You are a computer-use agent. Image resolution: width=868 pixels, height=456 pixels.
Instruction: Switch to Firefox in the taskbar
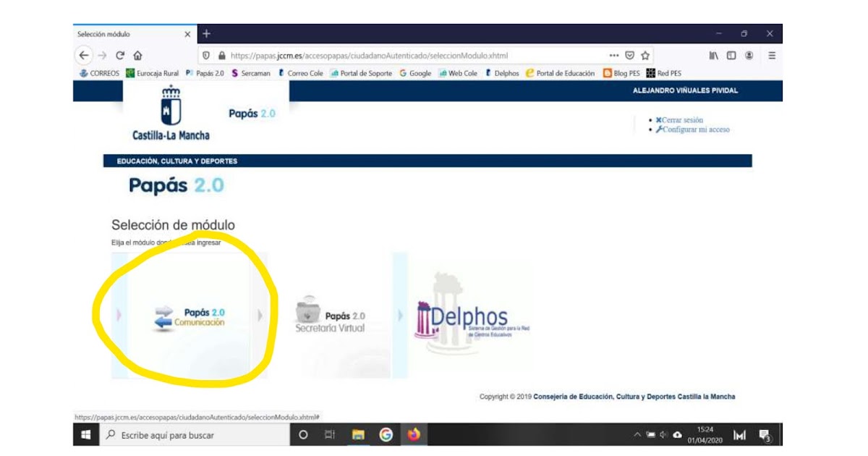(413, 435)
